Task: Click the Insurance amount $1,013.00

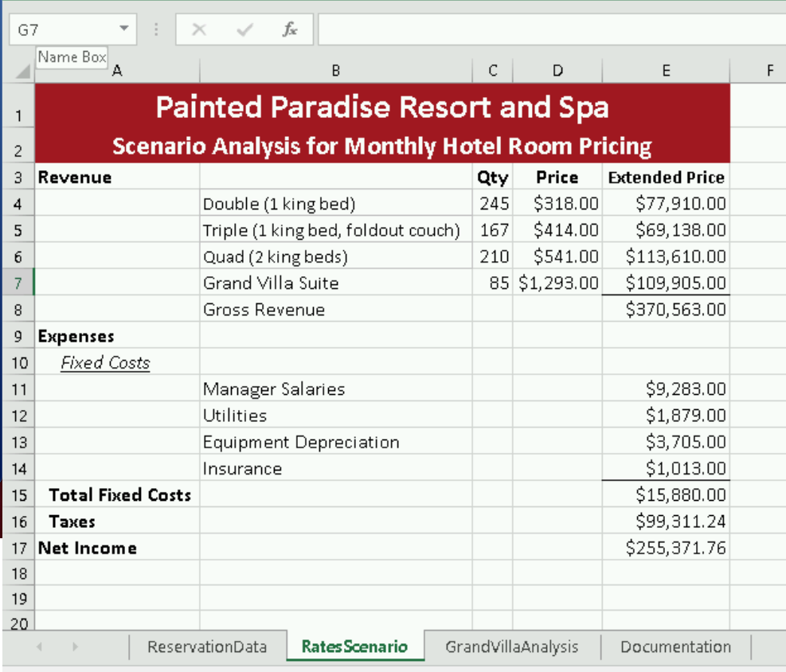Action: tap(666, 468)
